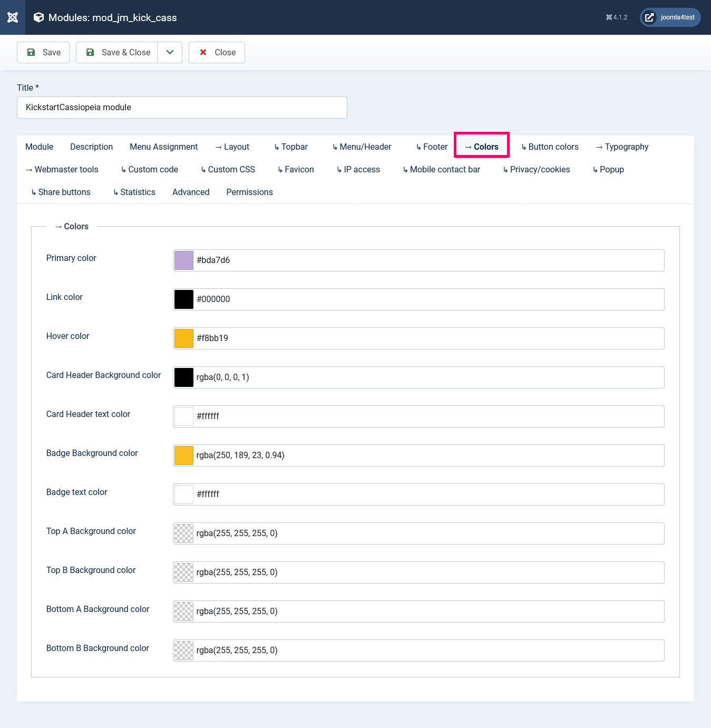Pick the Badge Background color swatch
The height and width of the screenshot is (728, 711).
pos(184,455)
